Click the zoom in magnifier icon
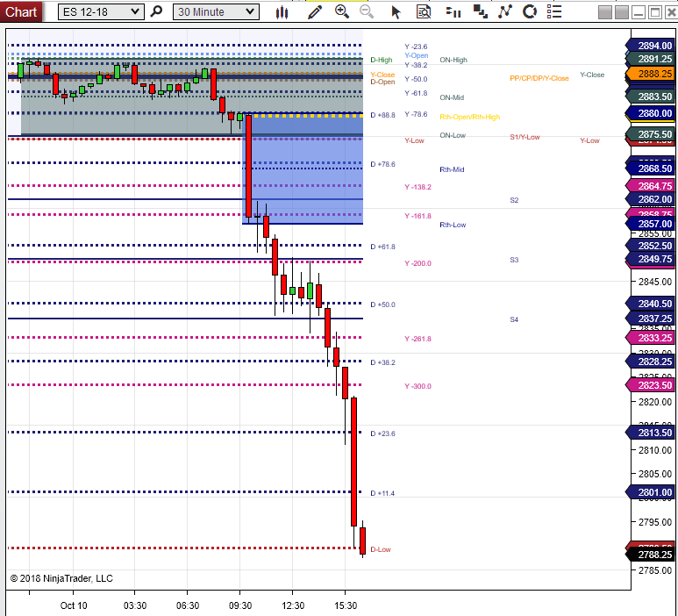 pos(342,11)
